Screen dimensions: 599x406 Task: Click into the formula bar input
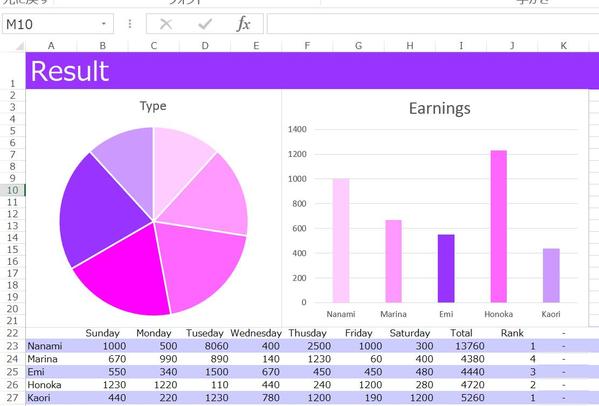[432, 24]
